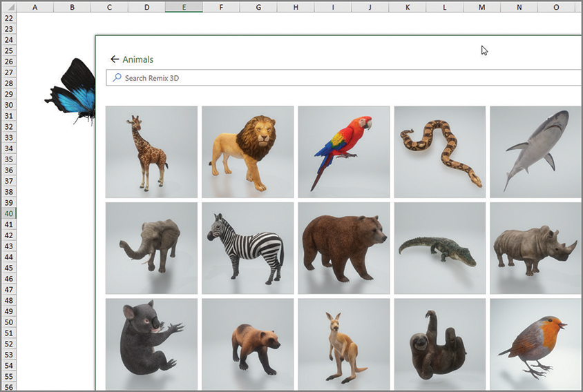Click the back arrow beside Animals
Screen dimensions: 583x392
click(x=115, y=59)
